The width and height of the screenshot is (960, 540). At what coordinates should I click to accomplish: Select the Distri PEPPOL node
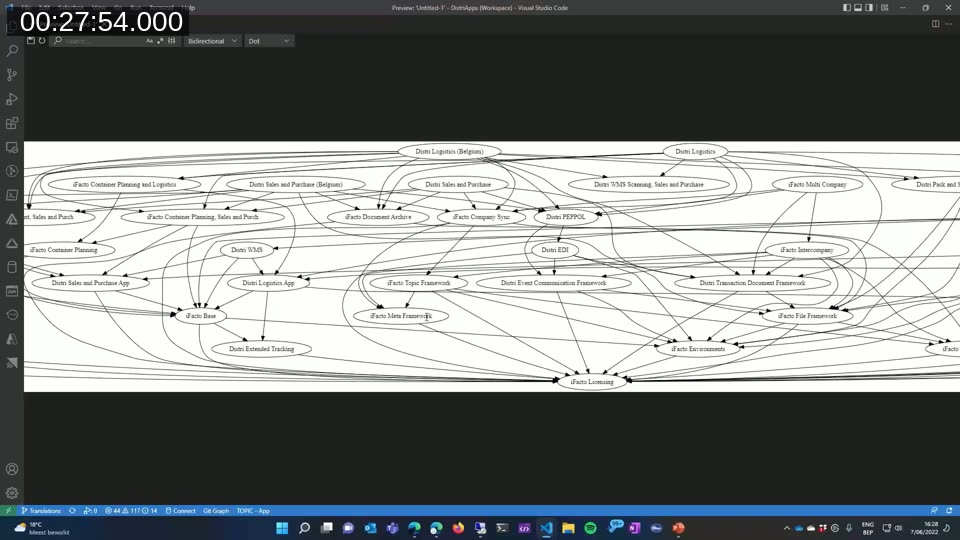[x=566, y=217]
